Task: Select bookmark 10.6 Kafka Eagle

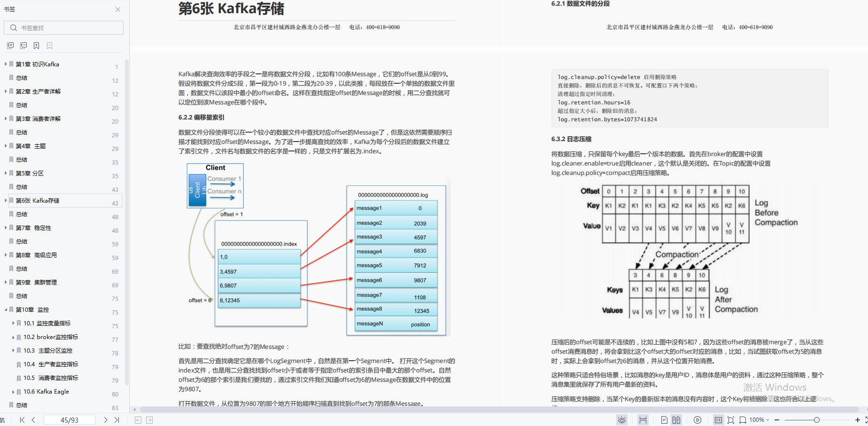Action: [46, 391]
